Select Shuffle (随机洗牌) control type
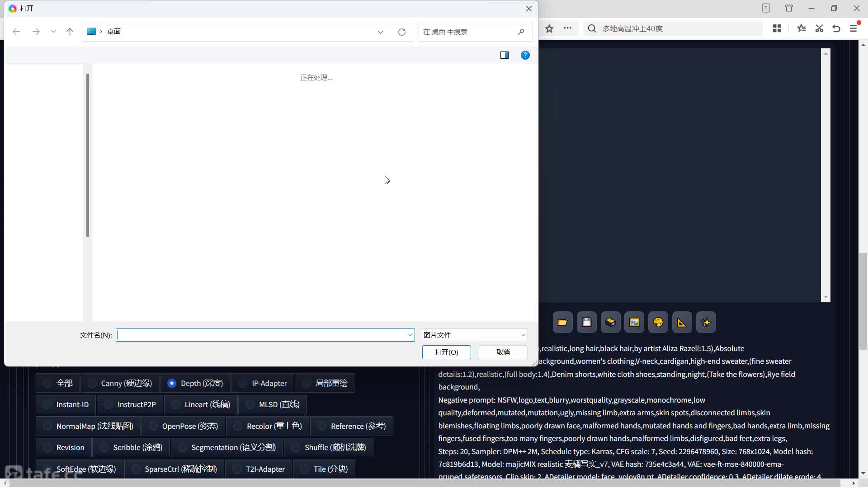The image size is (868, 488). click(x=329, y=447)
